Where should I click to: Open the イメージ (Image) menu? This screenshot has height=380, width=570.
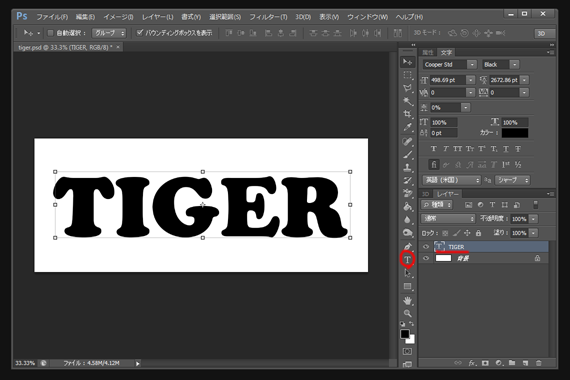point(118,17)
